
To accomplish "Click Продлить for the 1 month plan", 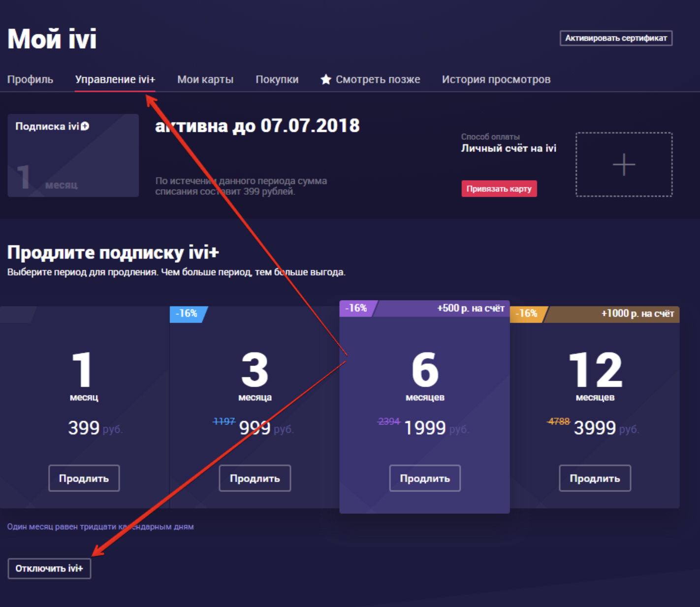I will pyautogui.click(x=84, y=478).
